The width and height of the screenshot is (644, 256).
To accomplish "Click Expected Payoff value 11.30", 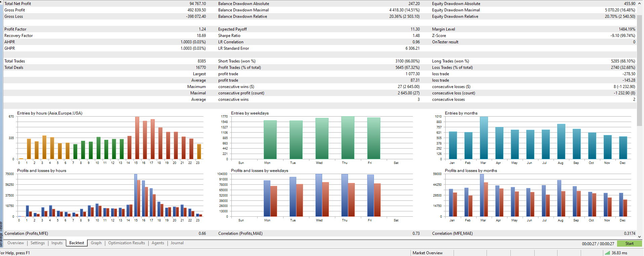I will [x=415, y=29].
